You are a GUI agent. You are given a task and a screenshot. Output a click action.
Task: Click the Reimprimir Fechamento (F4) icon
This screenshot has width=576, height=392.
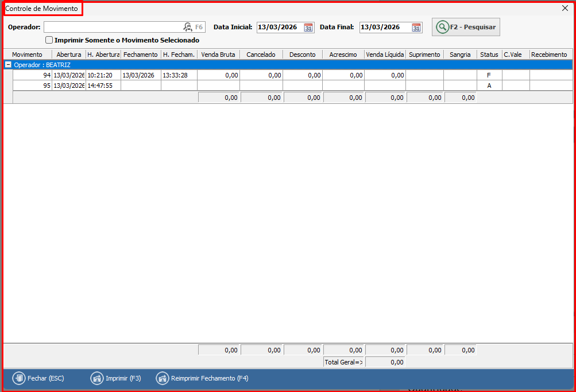pyautogui.click(x=163, y=378)
